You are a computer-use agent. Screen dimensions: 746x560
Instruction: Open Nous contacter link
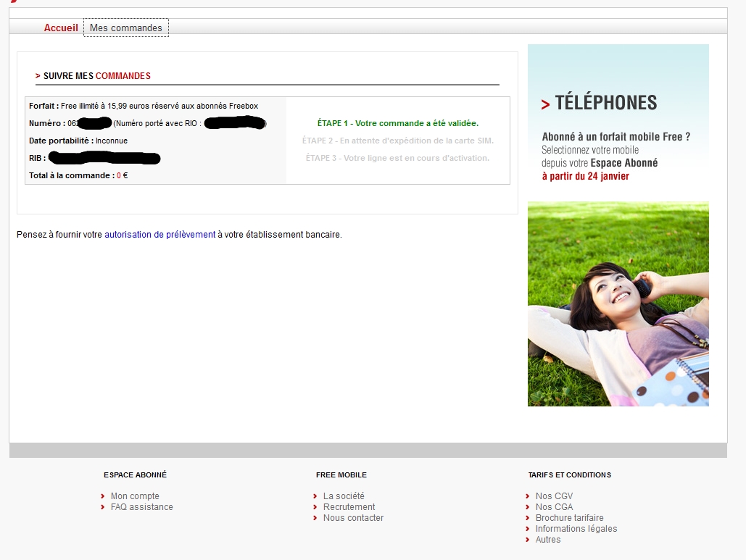click(353, 518)
